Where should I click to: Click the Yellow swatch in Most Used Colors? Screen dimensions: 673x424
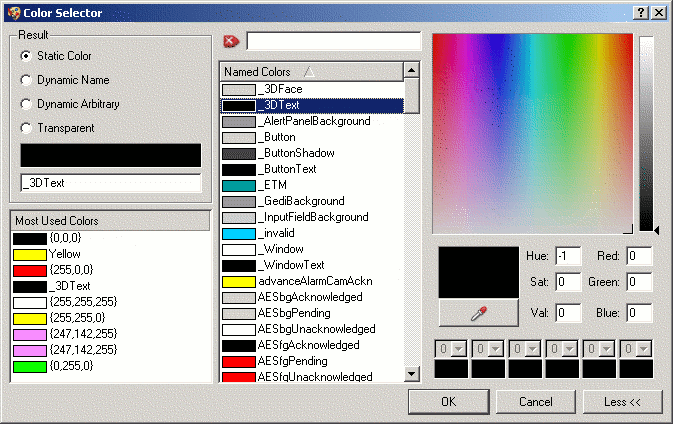coord(30,254)
